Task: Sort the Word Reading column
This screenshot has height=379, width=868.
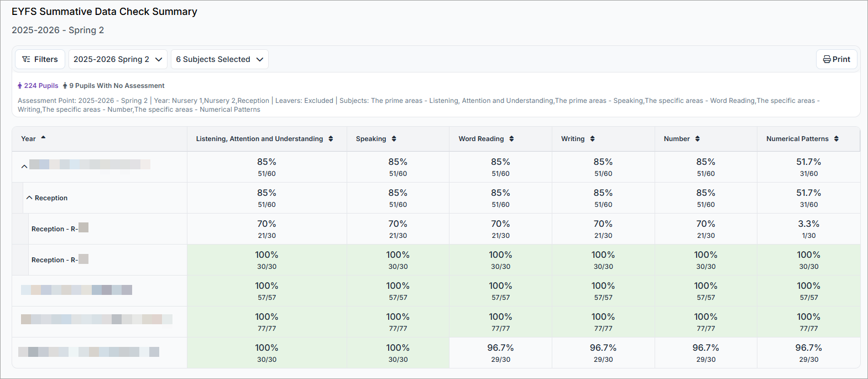Action: pyautogui.click(x=511, y=139)
